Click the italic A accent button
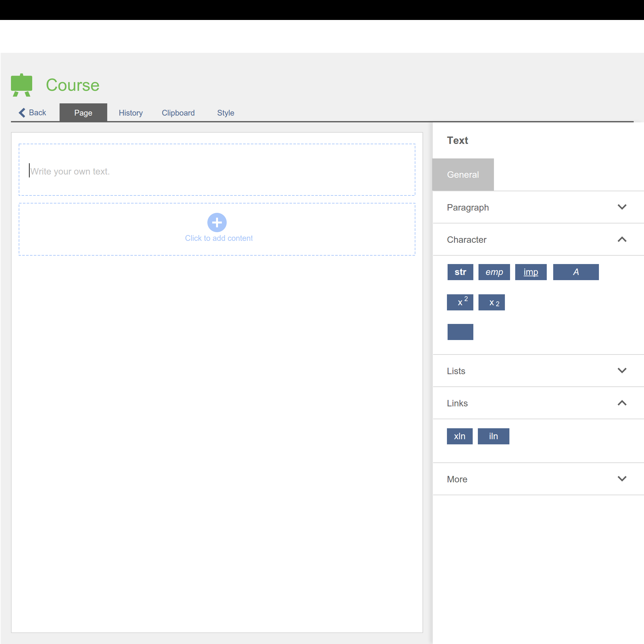The width and height of the screenshot is (644, 644). (576, 272)
